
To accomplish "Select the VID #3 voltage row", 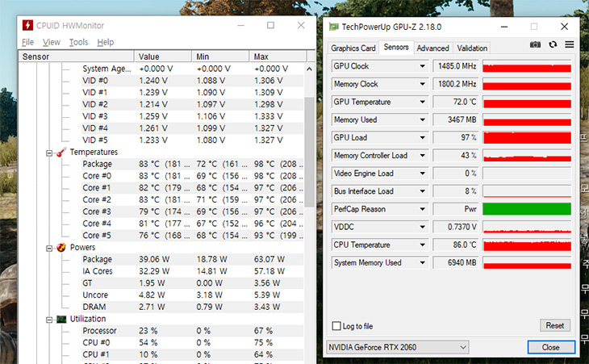I will (192, 116).
